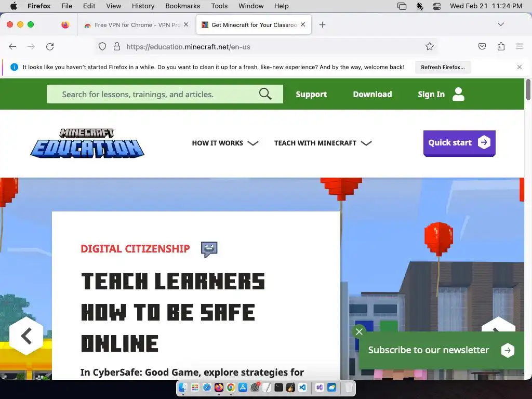This screenshot has height=399, width=532.
Task: Dismiss the Firefox refresh notification bar
Action: (520, 67)
